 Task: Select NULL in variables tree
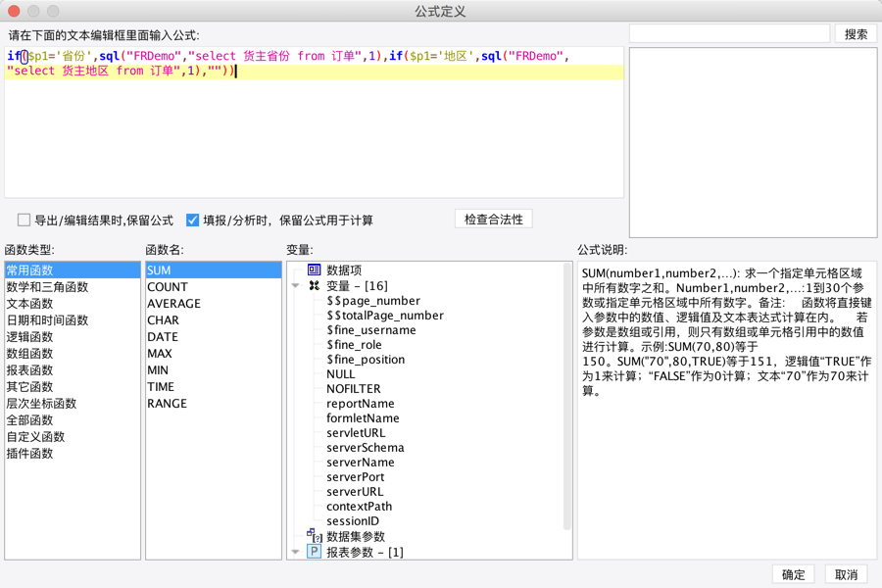point(340,374)
